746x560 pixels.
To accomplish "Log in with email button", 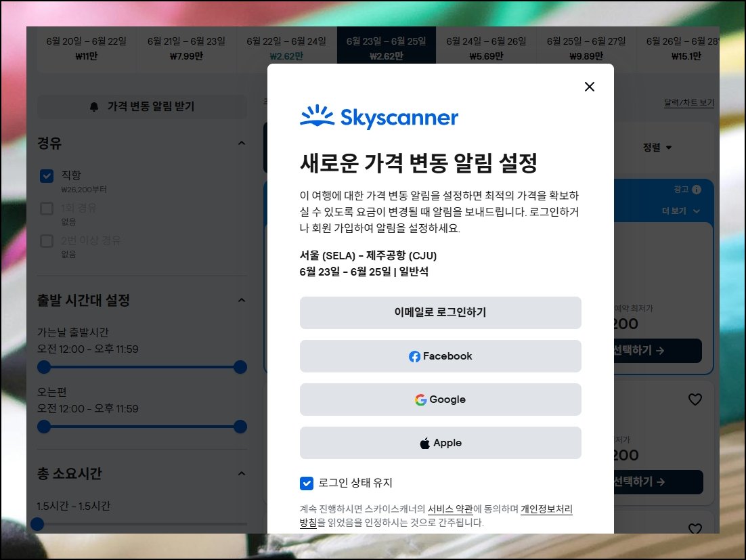I will coord(440,313).
